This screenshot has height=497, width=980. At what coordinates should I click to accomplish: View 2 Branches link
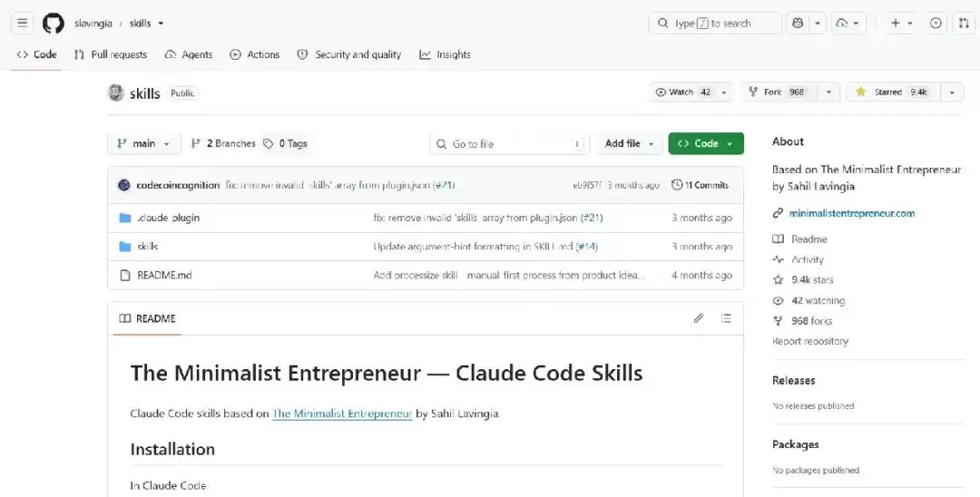(x=223, y=143)
